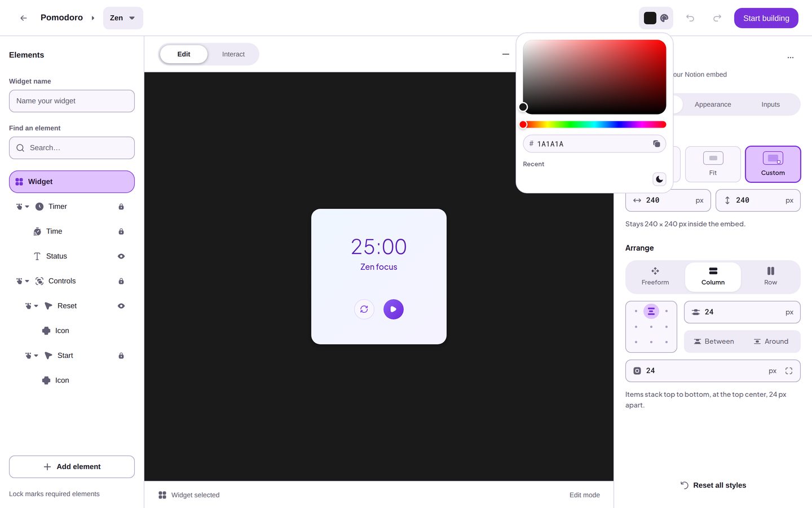Switch to Edit mode tab
812x508 pixels.
[184, 54]
